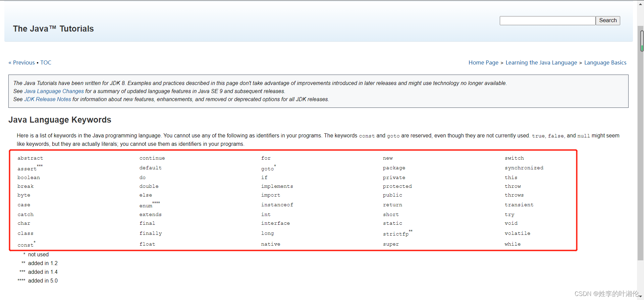Select the keyword double

(149, 186)
